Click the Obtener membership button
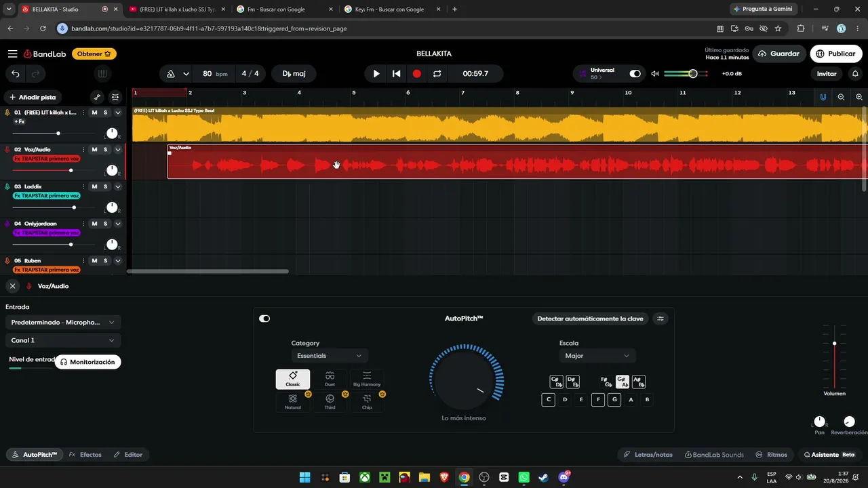 [94, 54]
